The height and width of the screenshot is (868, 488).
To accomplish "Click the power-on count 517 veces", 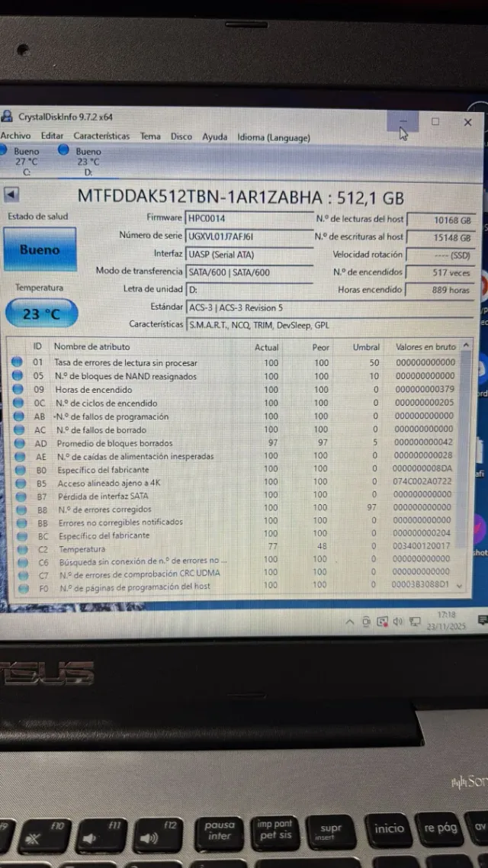I will click(x=441, y=272).
